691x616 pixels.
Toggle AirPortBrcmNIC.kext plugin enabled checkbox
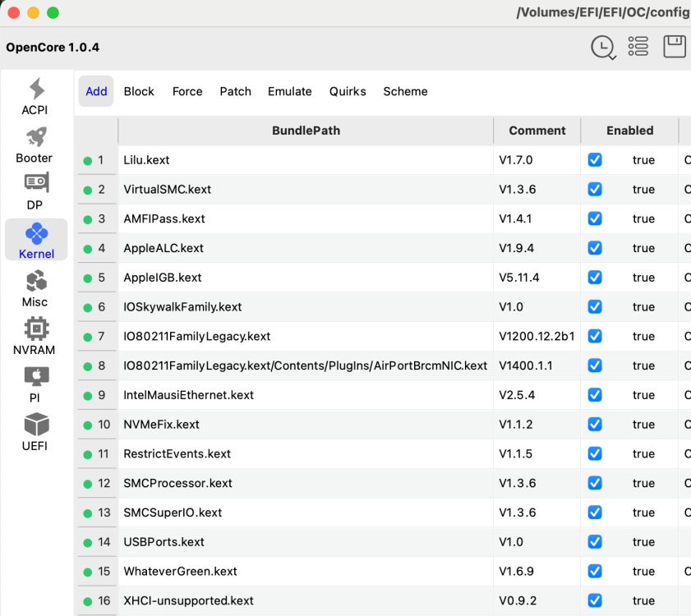[x=595, y=365]
